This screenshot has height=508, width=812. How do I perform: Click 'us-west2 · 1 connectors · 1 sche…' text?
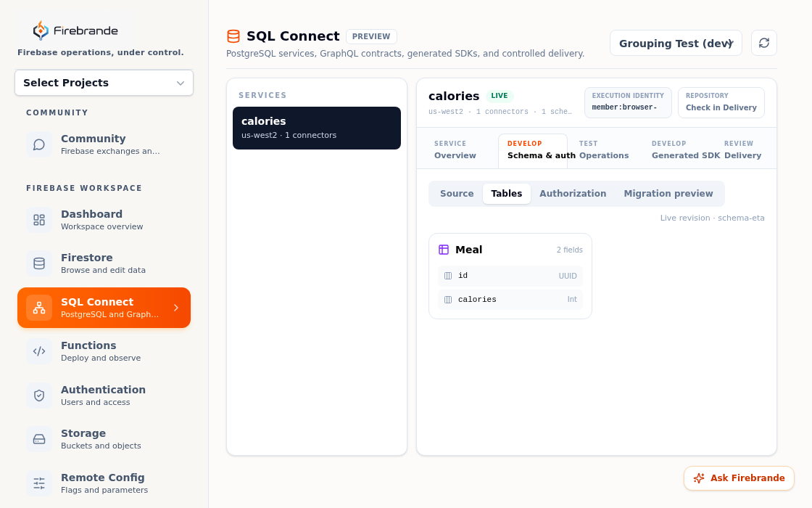click(x=500, y=112)
